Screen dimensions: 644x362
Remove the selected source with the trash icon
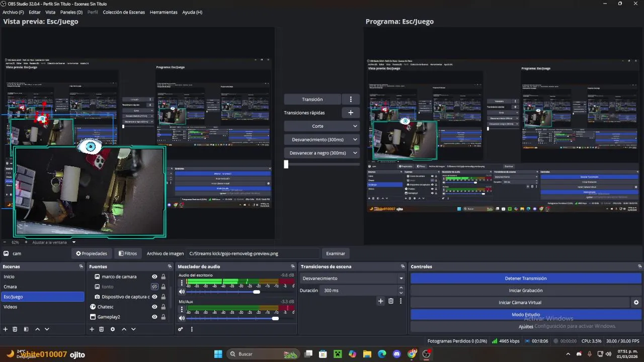[101, 329]
